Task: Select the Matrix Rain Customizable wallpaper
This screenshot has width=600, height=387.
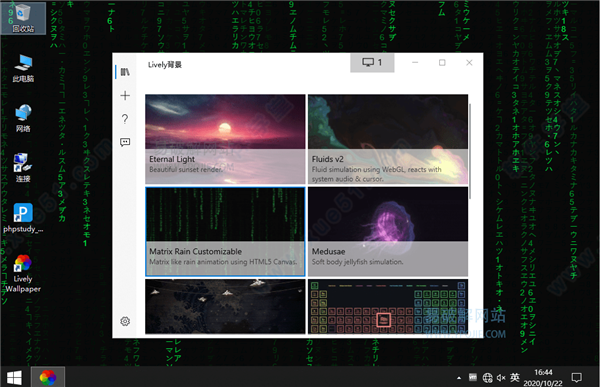Action: coord(225,232)
